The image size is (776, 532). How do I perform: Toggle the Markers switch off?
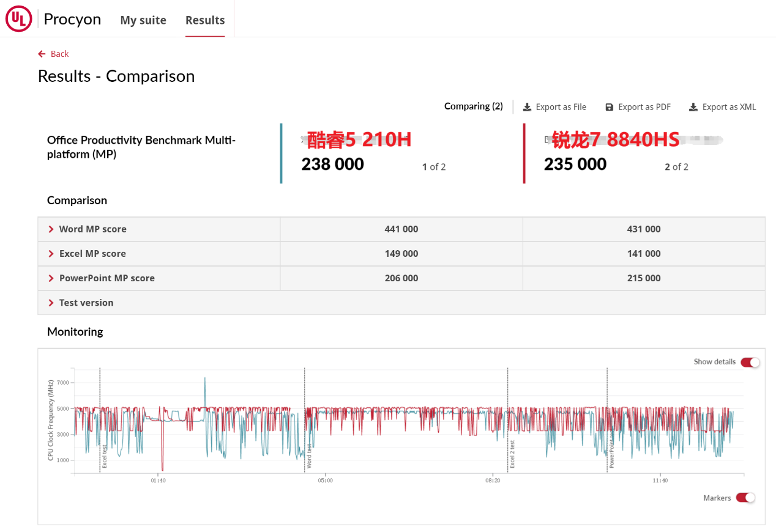[x=745, y=498]
